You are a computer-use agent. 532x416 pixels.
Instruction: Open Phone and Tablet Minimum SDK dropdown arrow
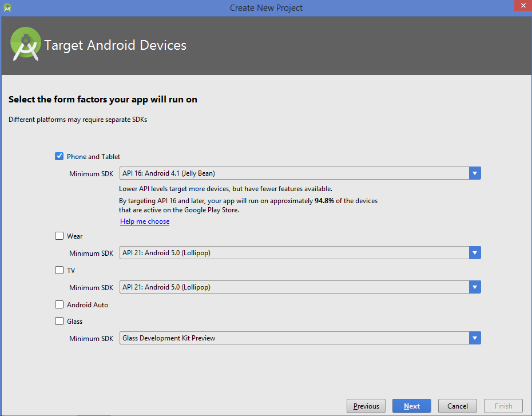pos(474,173)
